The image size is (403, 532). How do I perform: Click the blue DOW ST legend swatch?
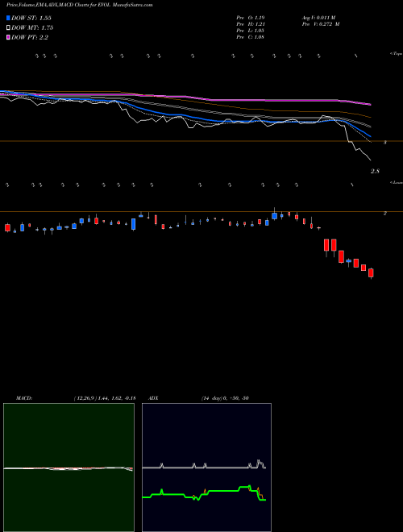(x=9, y=18)
